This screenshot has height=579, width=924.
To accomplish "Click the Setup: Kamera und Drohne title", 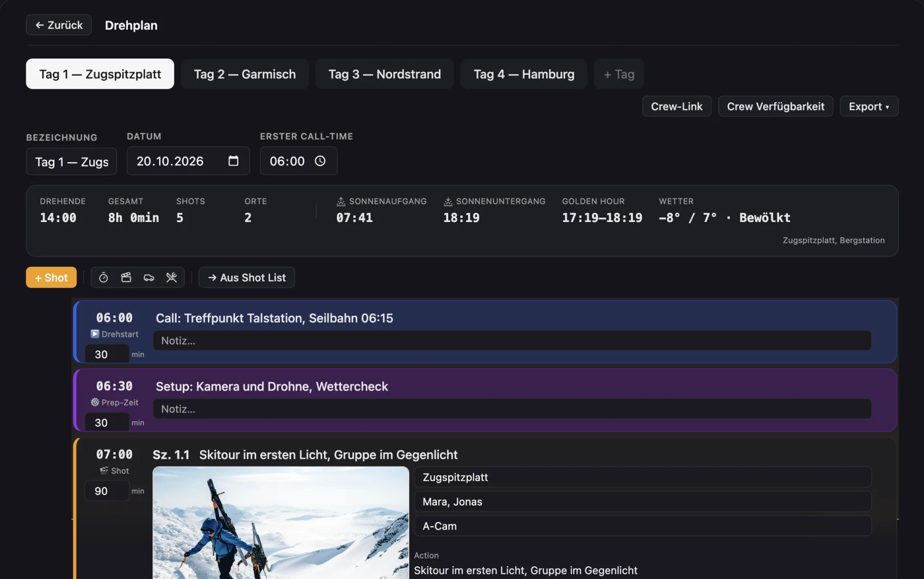I will [x=272, y=386].
